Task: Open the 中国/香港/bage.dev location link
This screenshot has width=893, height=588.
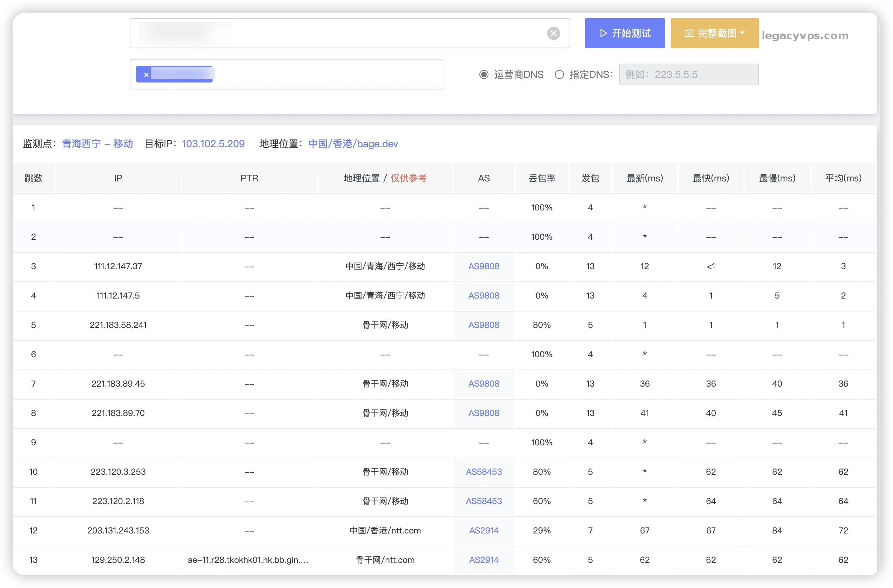Action: coord(353,144)
